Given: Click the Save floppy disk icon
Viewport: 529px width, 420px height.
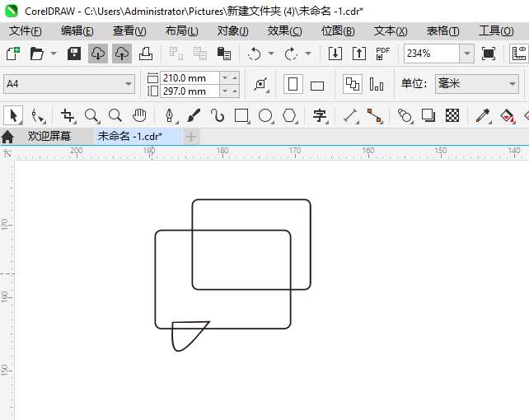Looking at the screenshot, I should (x=74, y=54).
